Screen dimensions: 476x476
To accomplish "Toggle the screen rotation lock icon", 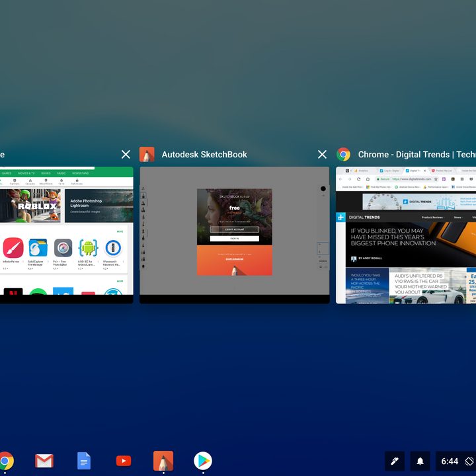I will (469, 461).
